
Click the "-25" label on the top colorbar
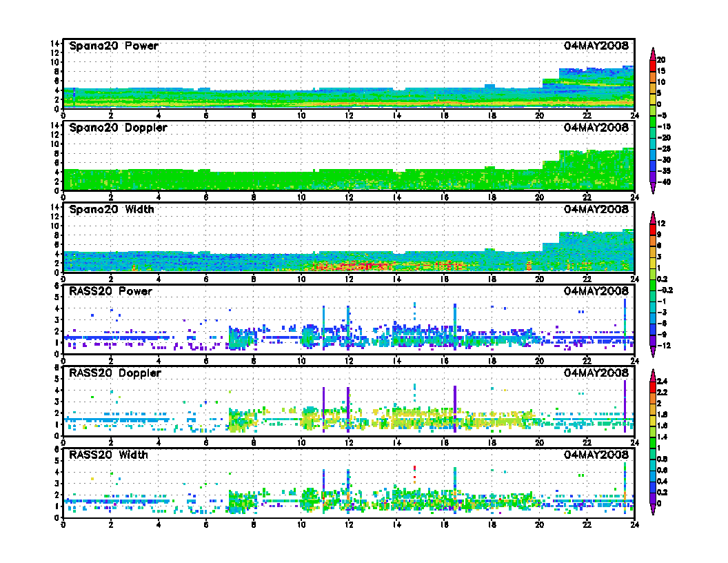(x=665, y=148)
